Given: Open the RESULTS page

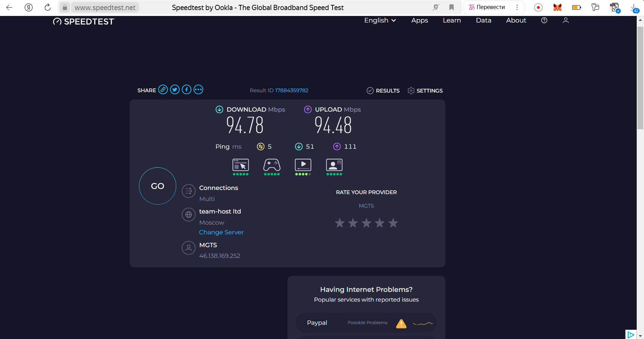Looking at the screenshot, I should point(383,90).
